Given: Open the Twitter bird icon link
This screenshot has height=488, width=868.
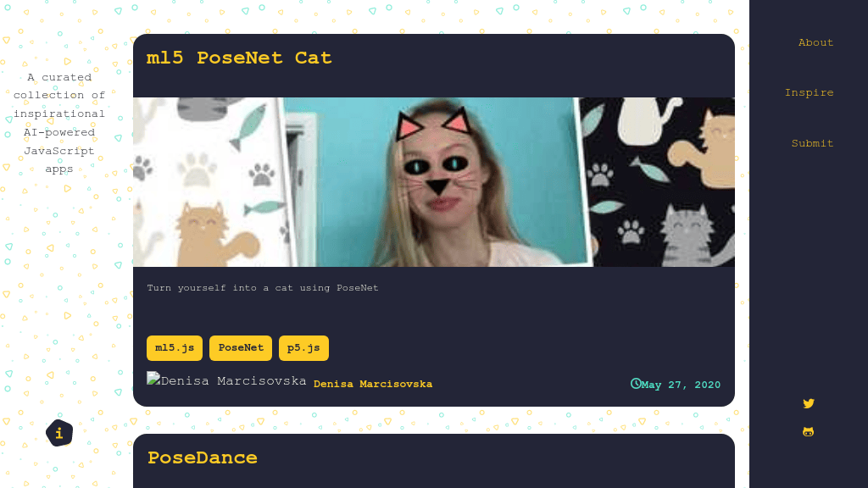Looking at the screenshot, I should 808,403.
